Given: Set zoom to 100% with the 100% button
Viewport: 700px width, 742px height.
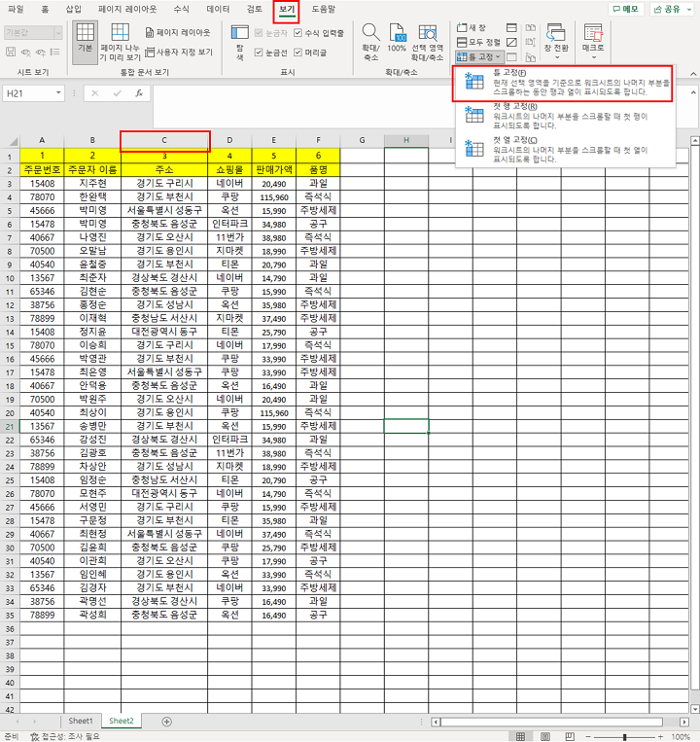Looking at the screenshot, I should click(x=397, y=38).
